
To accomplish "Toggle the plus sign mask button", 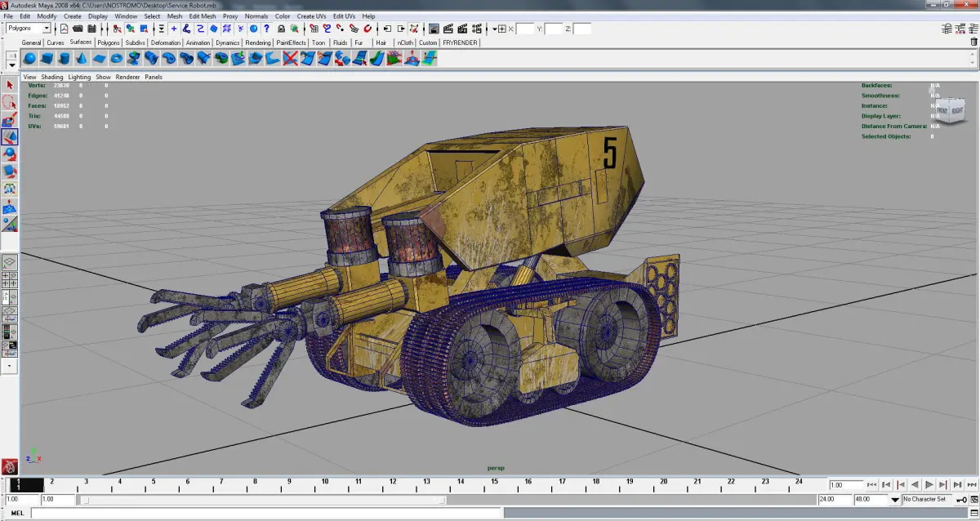I will (174, 29).
